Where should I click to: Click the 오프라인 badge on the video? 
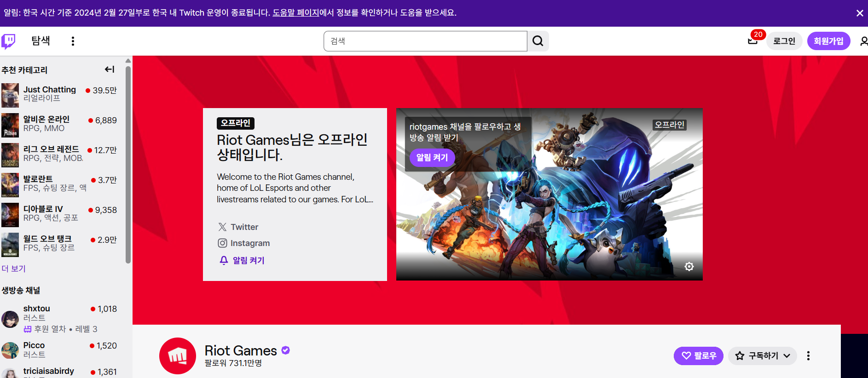point(670,125)
